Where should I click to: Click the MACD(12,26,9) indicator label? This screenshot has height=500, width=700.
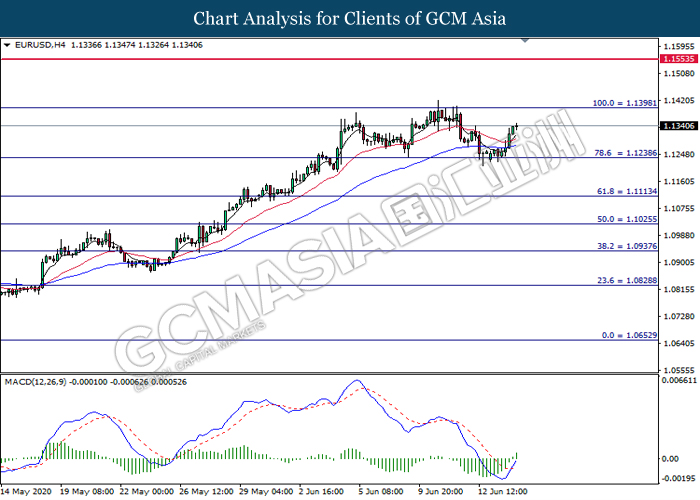click(x=36, y=382)
